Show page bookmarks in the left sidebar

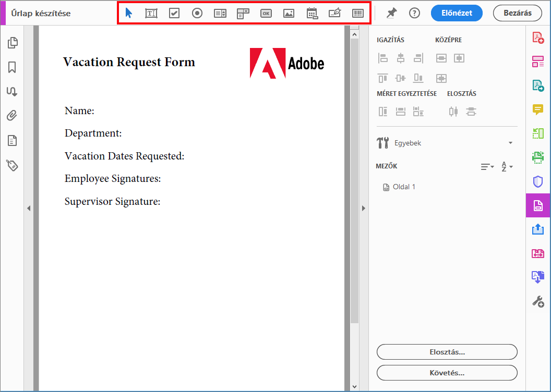tap(13, 67)
